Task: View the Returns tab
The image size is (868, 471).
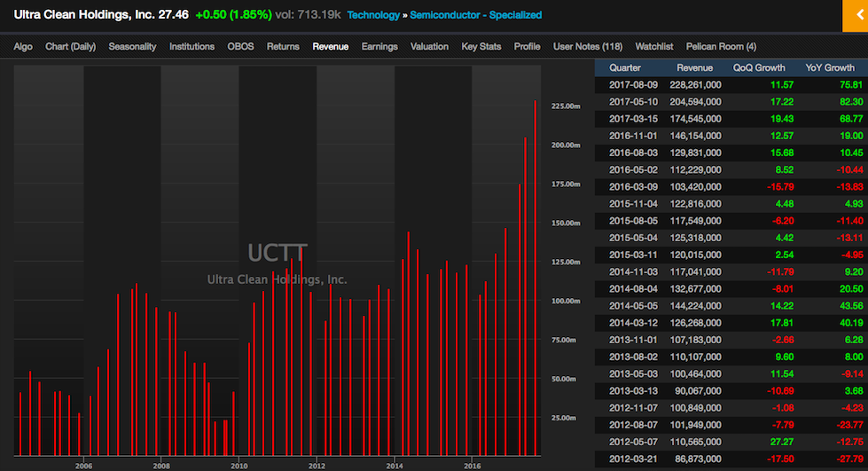Action: 283,46
